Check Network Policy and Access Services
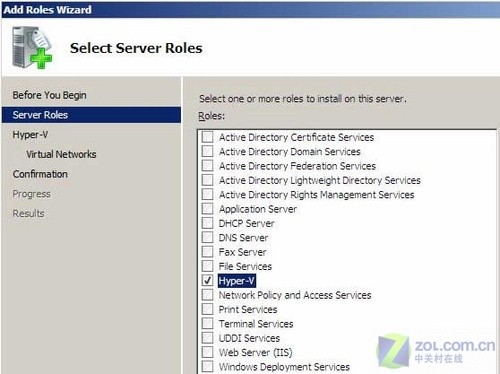 207,295
